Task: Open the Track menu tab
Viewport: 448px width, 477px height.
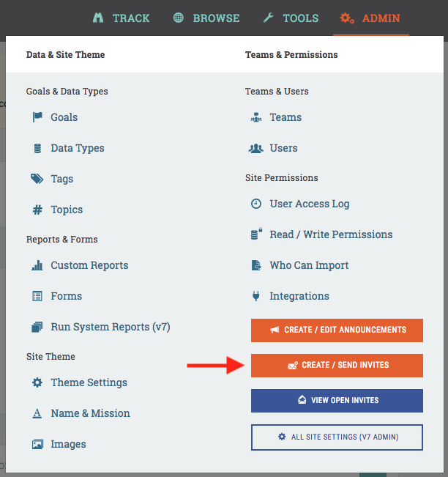Action: coord(122,18)
